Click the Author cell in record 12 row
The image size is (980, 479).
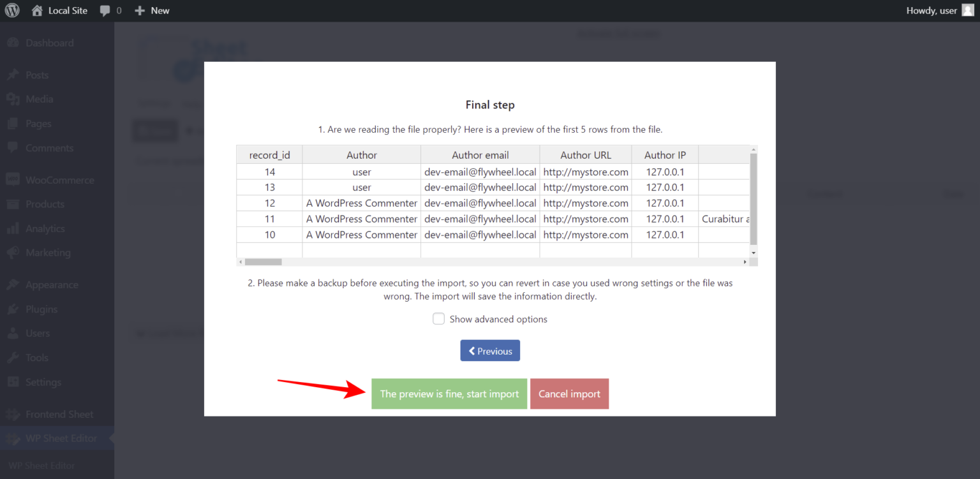point(362,203)
